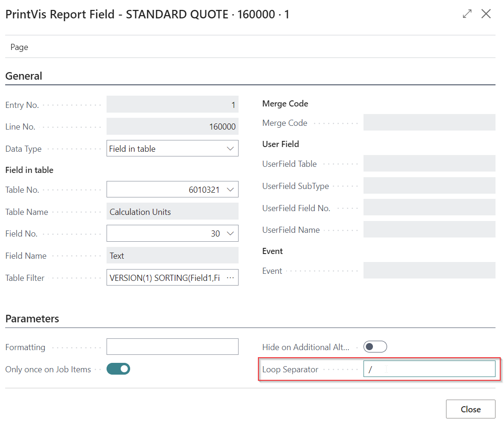Click the Table Filter text field
The height and width of the screenshot is (426, 504).
click(x=165, y=278)
